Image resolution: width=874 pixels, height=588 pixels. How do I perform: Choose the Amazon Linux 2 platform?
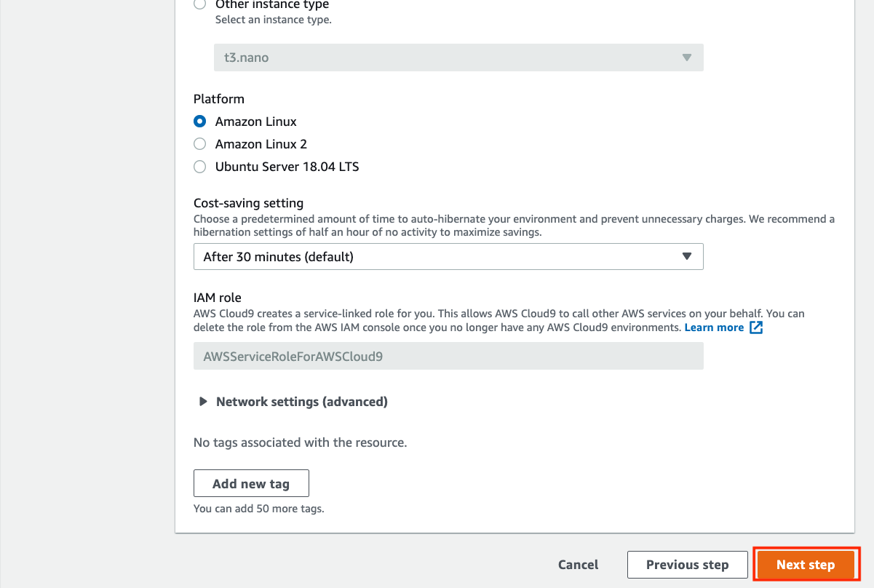(x=199, y=144)
